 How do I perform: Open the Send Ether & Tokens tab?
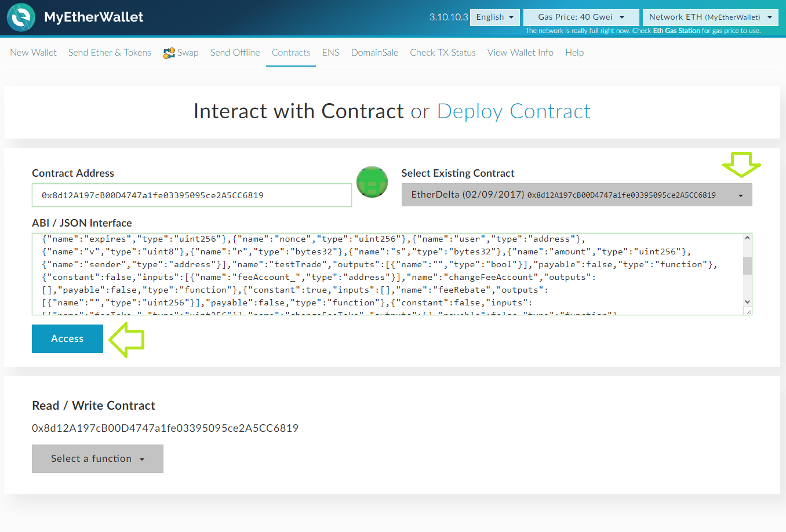[x=110, y=53]
